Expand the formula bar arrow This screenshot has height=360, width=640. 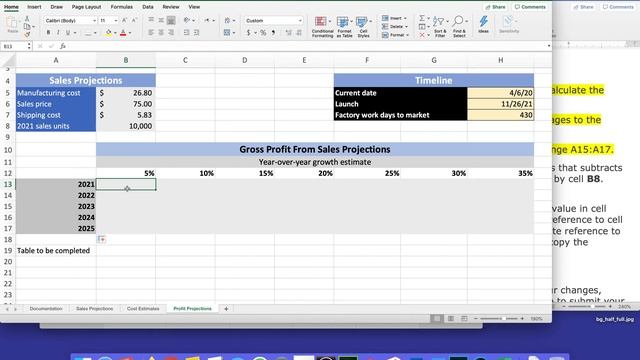coord(549,46)
